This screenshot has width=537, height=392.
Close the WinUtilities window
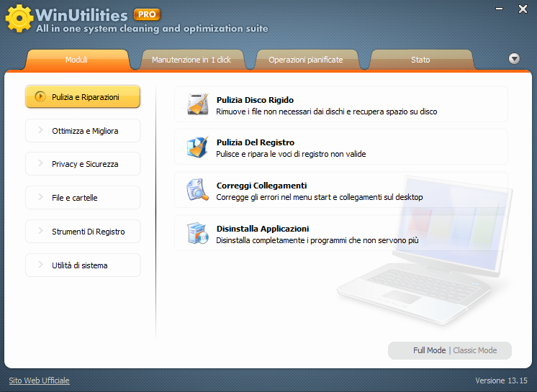523,9
